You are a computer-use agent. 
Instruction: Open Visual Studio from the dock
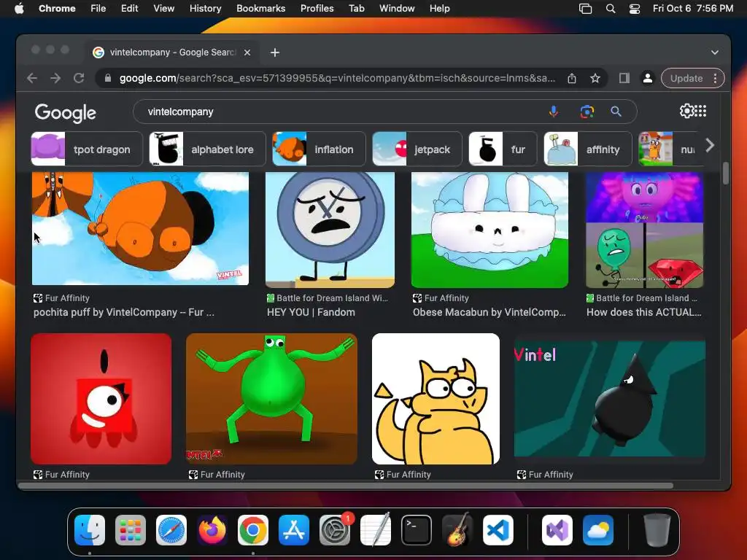point(557,530)
